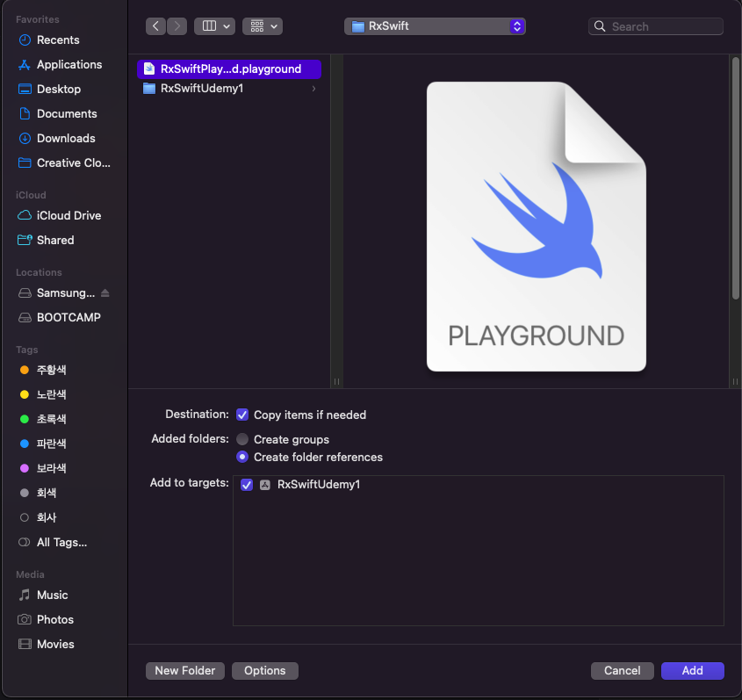Image resolution: width=742 pixels, height=700 pixels.
Task: Click the New Folder button
Action: pos(185,671)
